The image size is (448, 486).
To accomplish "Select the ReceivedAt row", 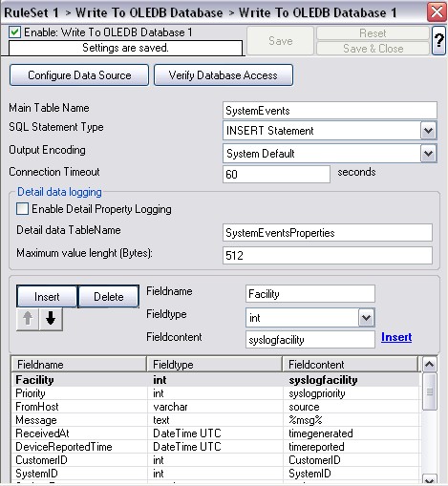I will (216, 433).
